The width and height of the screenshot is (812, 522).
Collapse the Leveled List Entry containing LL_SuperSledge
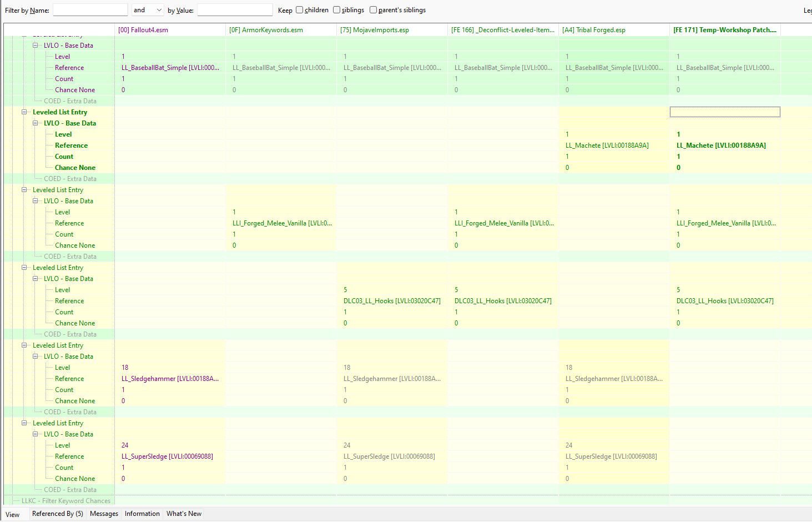tap(24, 423)
